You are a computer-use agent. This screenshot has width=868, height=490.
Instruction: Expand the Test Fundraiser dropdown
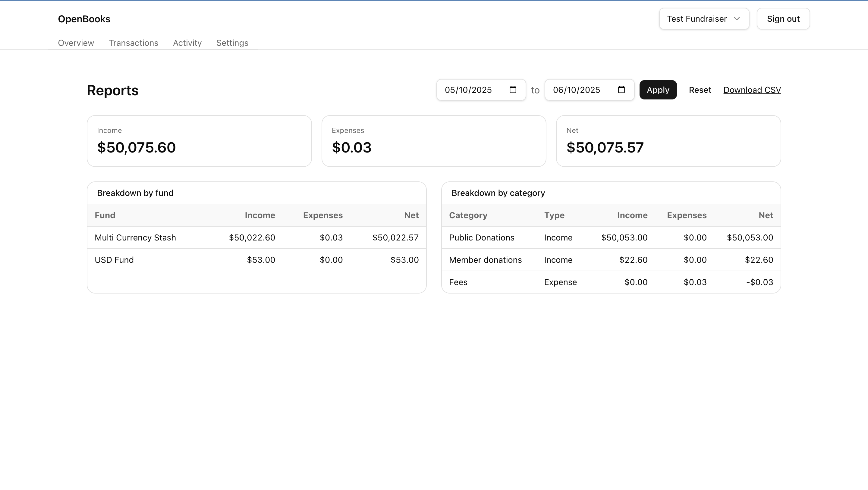tap(703, 19)
